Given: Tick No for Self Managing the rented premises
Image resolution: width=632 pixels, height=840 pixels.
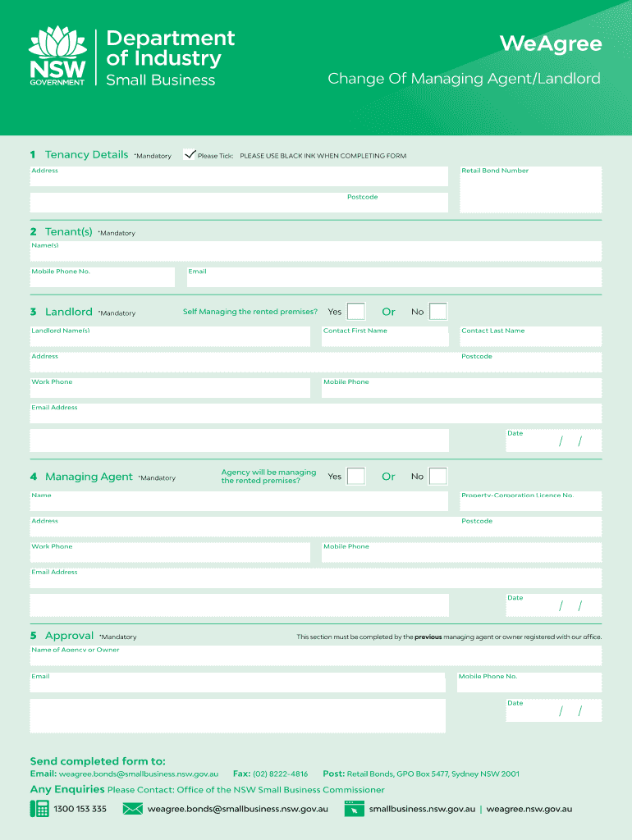Looking at the screenshot, I should point(438,311).
